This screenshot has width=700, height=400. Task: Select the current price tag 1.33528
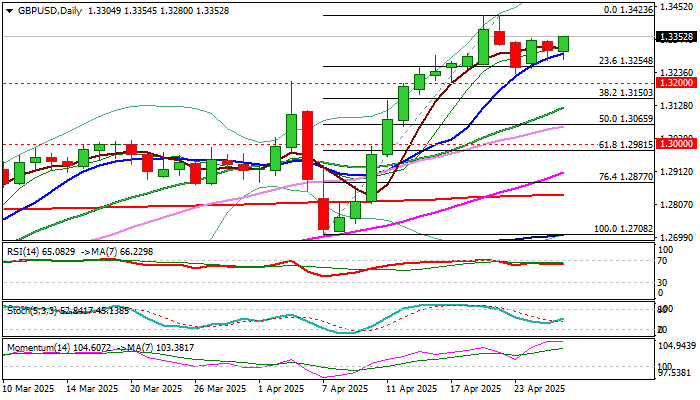pos(676,37)
